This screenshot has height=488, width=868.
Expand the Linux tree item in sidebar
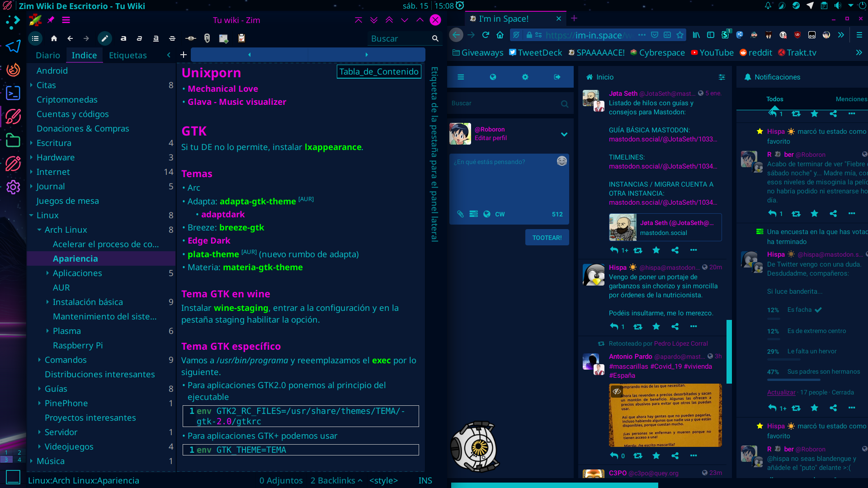[32, 215]
